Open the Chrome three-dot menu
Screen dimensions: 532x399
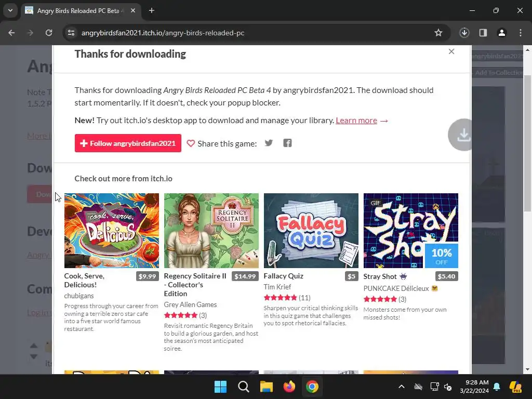click(521, 33)
